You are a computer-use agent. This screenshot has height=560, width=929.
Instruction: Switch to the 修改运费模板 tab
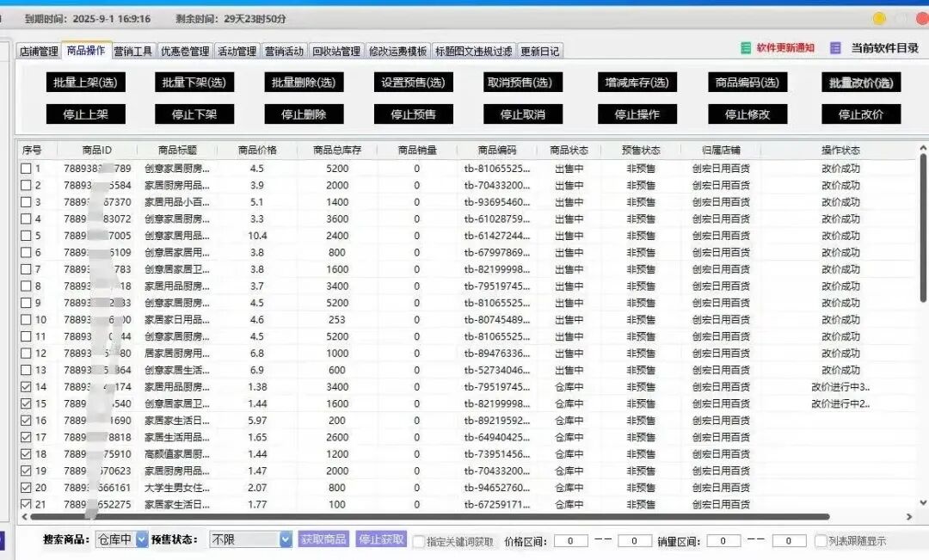pos(397,52)
